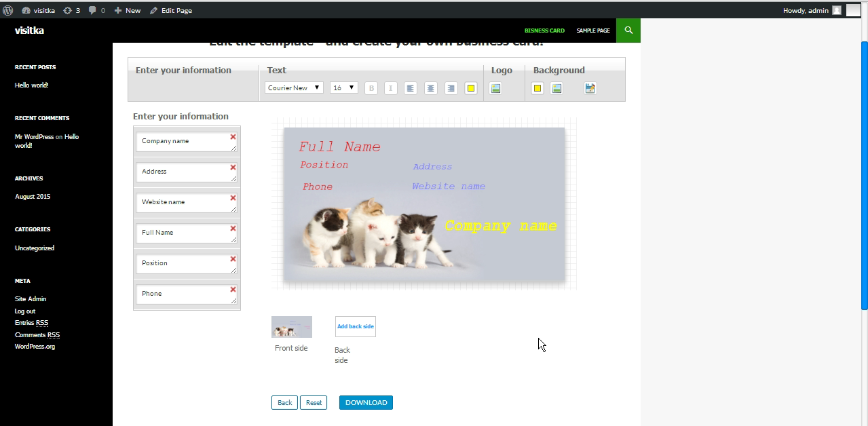Open the SAMPLE PAGE menu item
Image resolution: width=868 pixels, height=426 pixels.
pyautogui.click(x=593, y=31)
